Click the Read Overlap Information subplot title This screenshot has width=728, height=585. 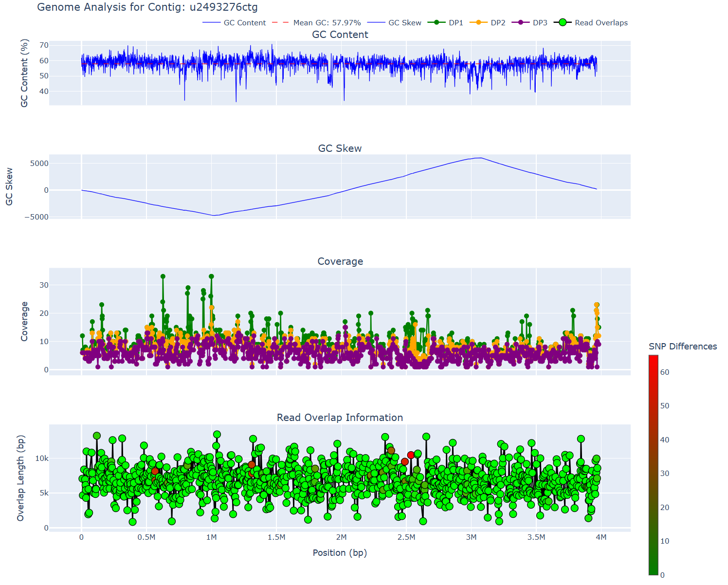point(340,418)
